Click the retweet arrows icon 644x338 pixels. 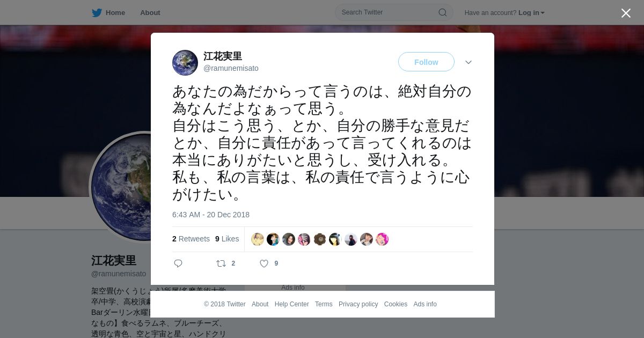(x=221, y=263)
